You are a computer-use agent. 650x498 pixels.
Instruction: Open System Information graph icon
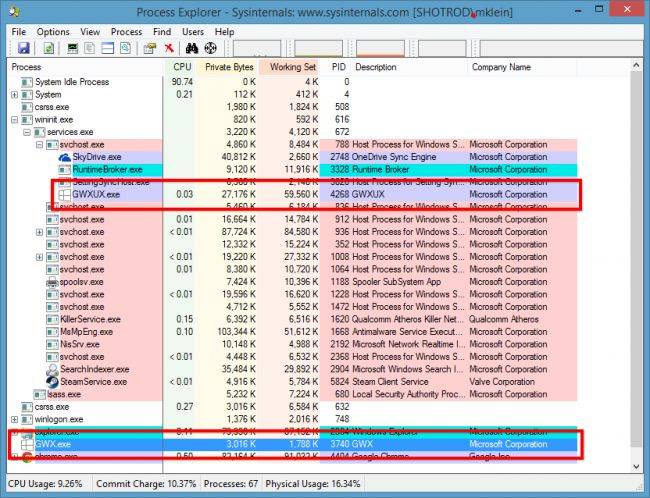74,48
